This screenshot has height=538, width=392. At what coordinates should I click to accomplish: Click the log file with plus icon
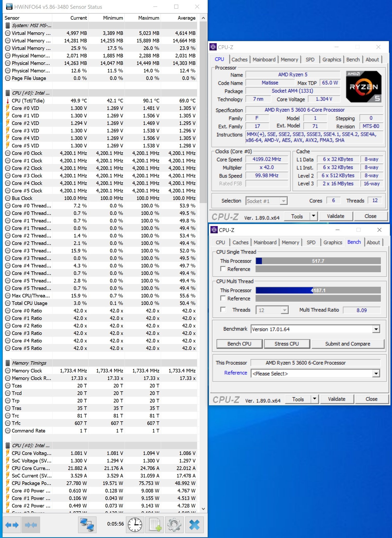[x=155, y=525]
